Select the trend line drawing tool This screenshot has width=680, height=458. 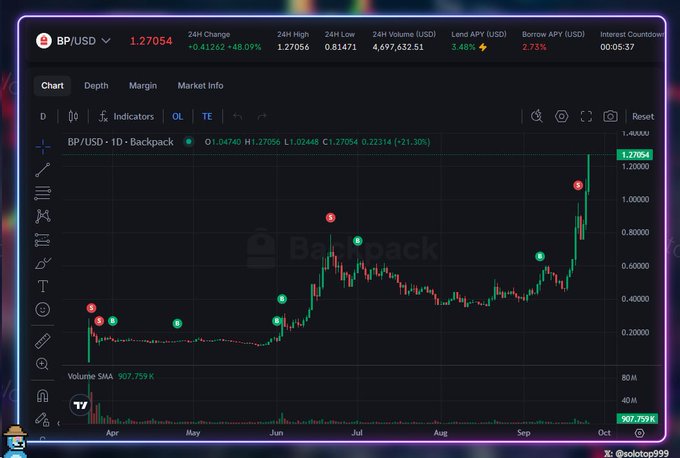(x=42, y=170)
